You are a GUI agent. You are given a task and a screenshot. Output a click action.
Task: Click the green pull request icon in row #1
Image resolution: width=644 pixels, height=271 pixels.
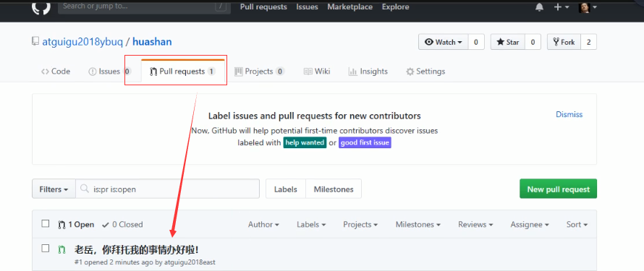(62, 249)
